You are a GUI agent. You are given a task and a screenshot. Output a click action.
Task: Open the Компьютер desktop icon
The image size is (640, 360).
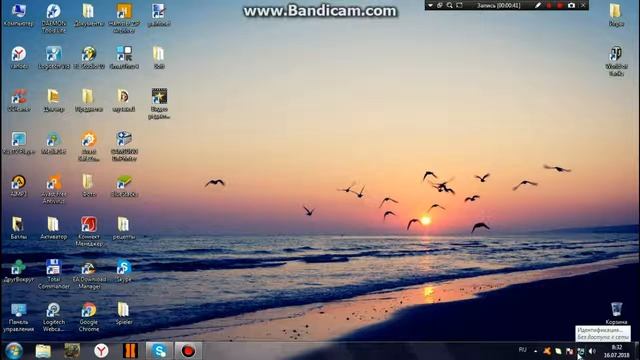pyautogui.click(x=18, y=15)
